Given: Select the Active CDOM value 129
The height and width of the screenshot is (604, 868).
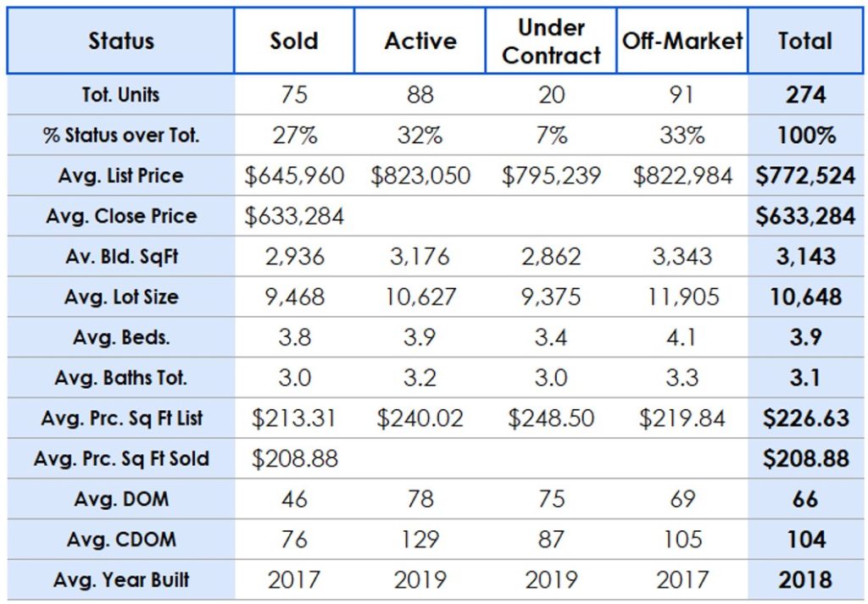Looking at the screenshot, I should click(420, 540).
